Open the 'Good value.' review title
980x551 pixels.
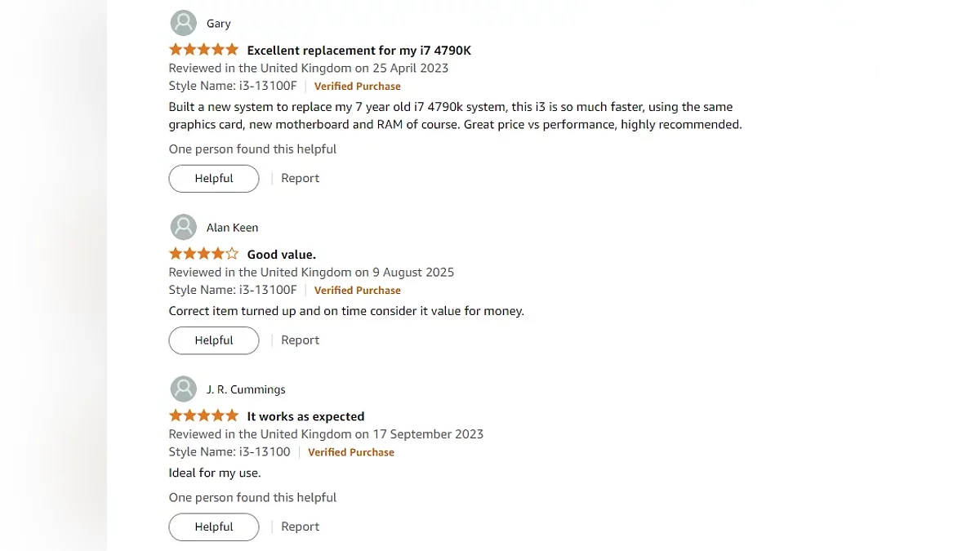point(281,255)
